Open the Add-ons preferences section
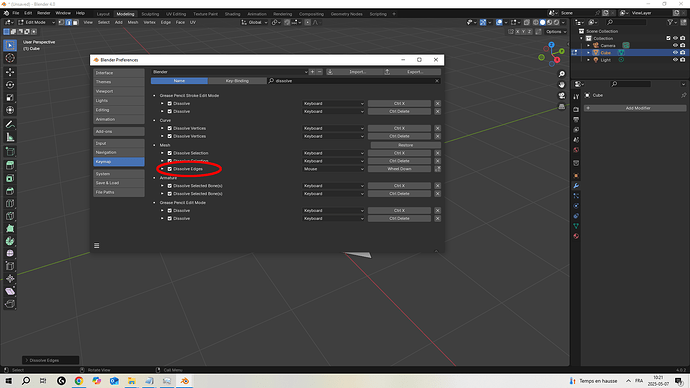This screenshot has height=388, width=690. point(119,132)
